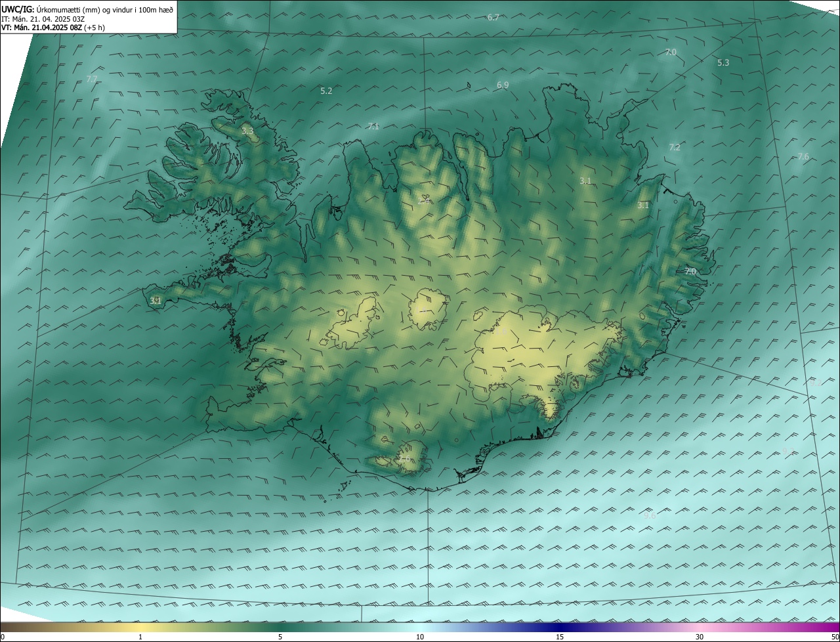Click the 6.9 value label on the map
Viewport: 840px width, 642px height.
pos(503,85)
